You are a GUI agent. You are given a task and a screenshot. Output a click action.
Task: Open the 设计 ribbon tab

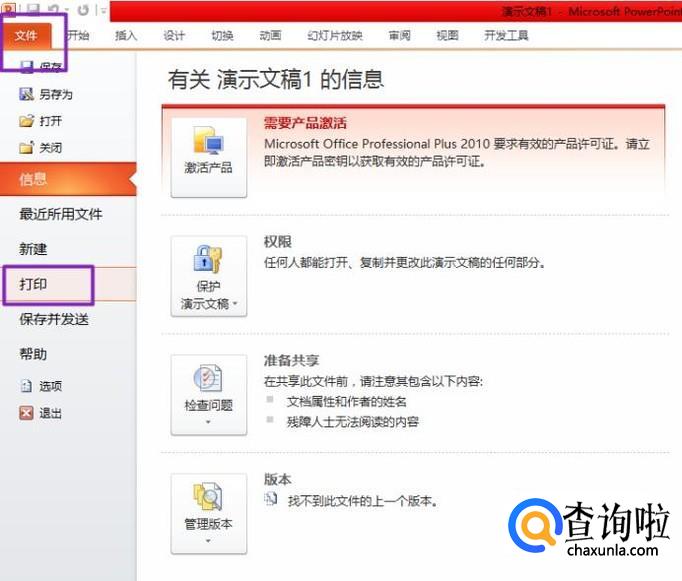point(174,35)
